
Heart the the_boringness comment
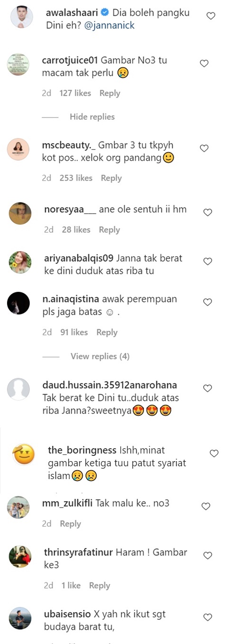[214, 454]
